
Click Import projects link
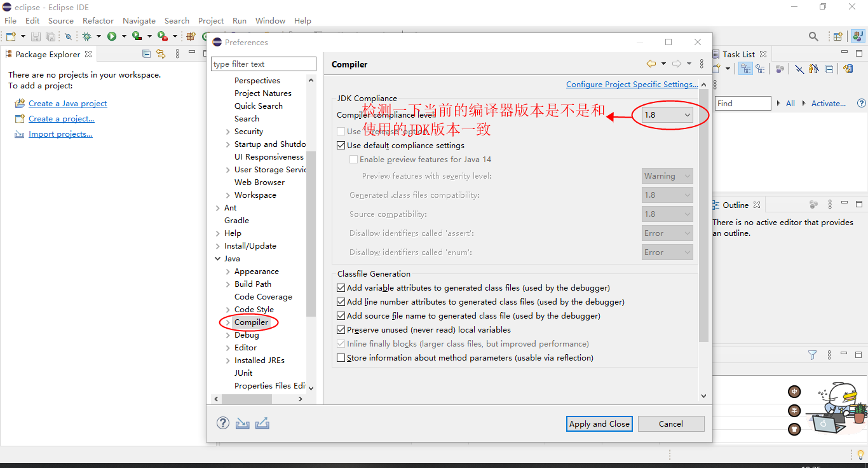60,134
